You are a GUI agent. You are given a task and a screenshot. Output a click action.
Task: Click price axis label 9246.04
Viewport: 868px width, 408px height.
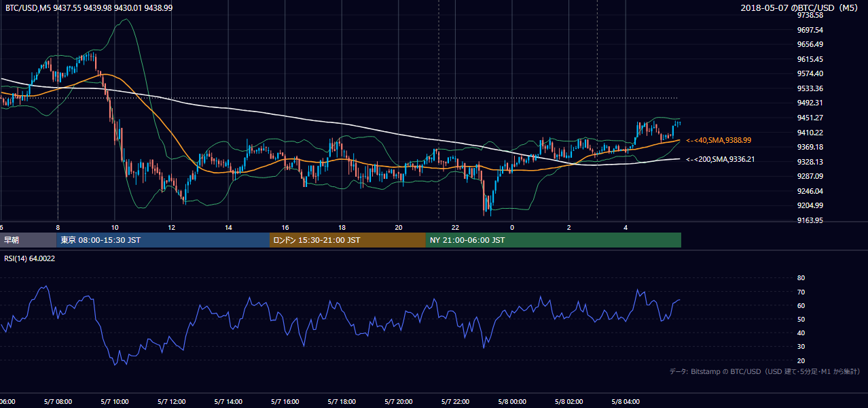[810, 191]
